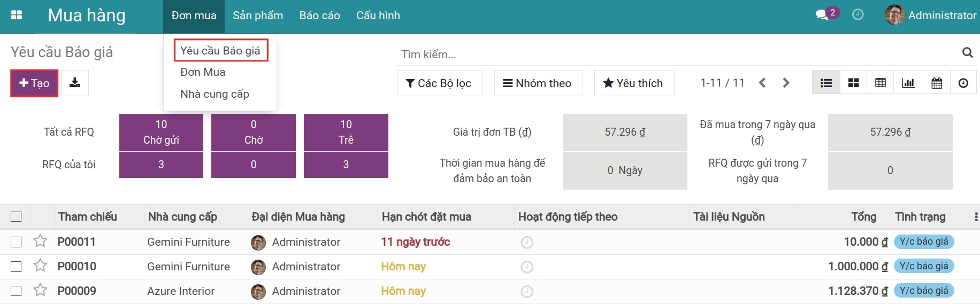
Task: Click My RFQ tile under Trễ
Action: (x=346, y=165)
